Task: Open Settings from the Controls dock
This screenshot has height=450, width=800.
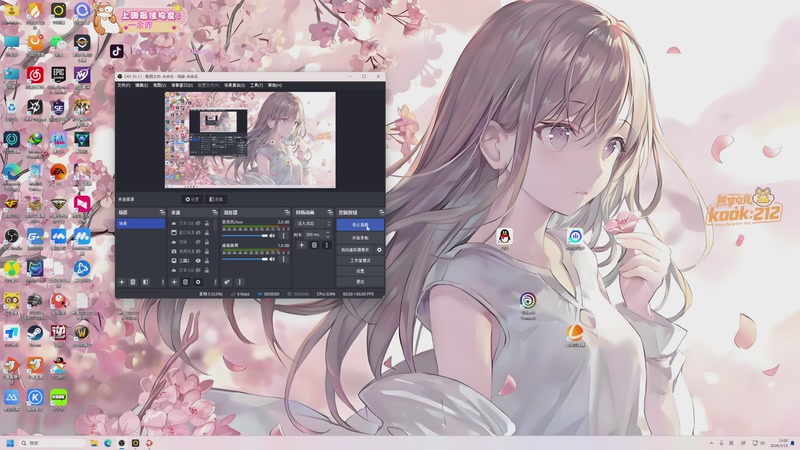Action: pyautogui.click(x=360, y=271)
